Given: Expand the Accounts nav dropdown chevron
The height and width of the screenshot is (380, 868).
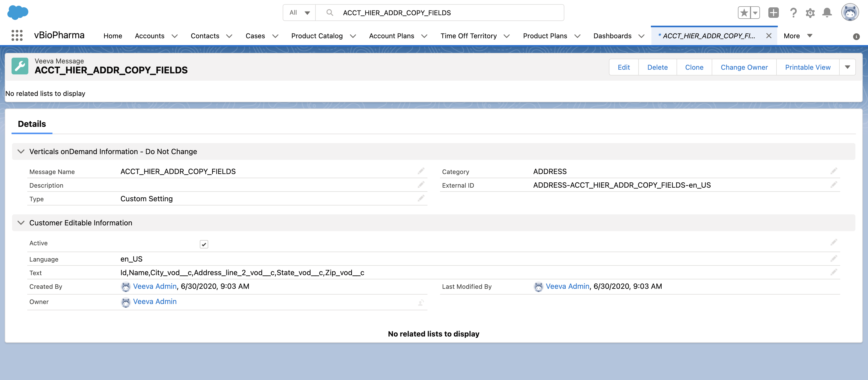Looking at the screenshot, I should click(175, 36).
